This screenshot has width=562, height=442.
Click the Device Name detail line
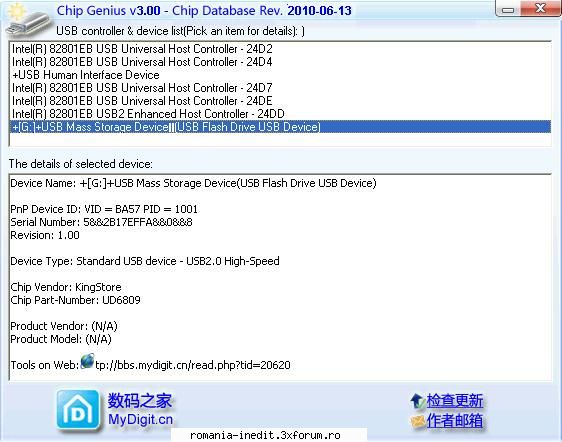coord(193,183)
